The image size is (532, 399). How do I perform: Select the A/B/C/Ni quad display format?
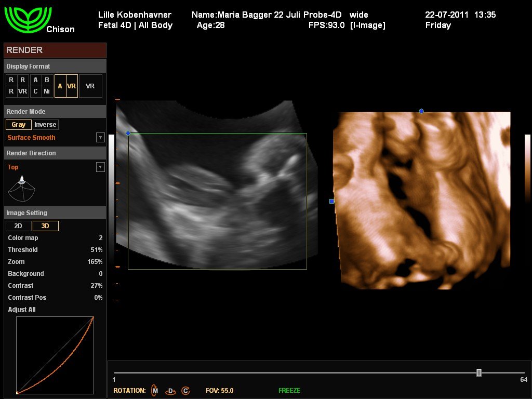click(41, 86)
